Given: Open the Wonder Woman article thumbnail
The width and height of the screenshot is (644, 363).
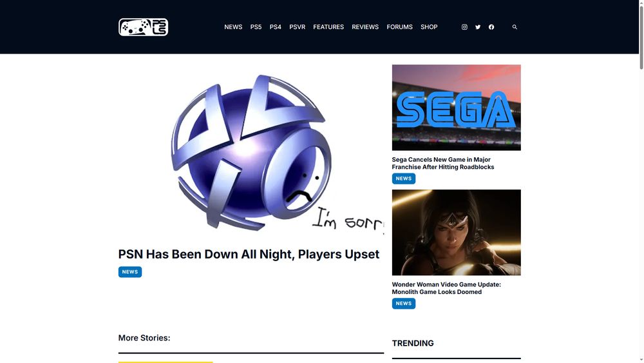Looking at the screenshot, I should point(457,232).
